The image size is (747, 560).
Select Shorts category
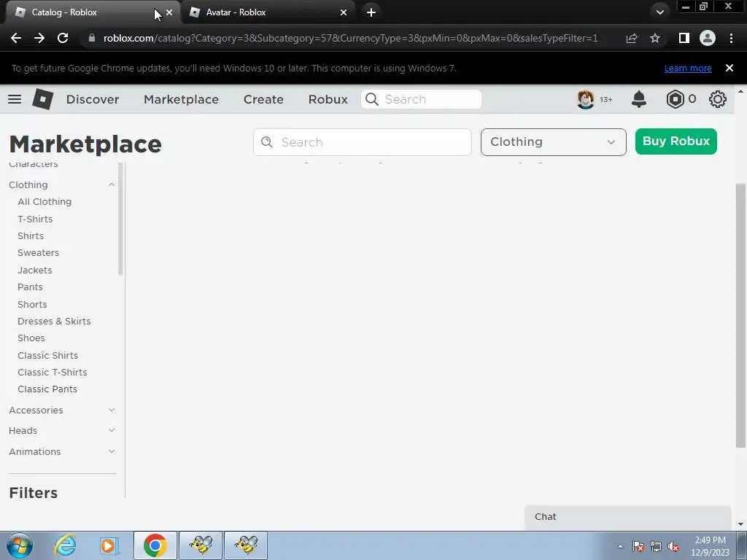[x=32, y=304]
